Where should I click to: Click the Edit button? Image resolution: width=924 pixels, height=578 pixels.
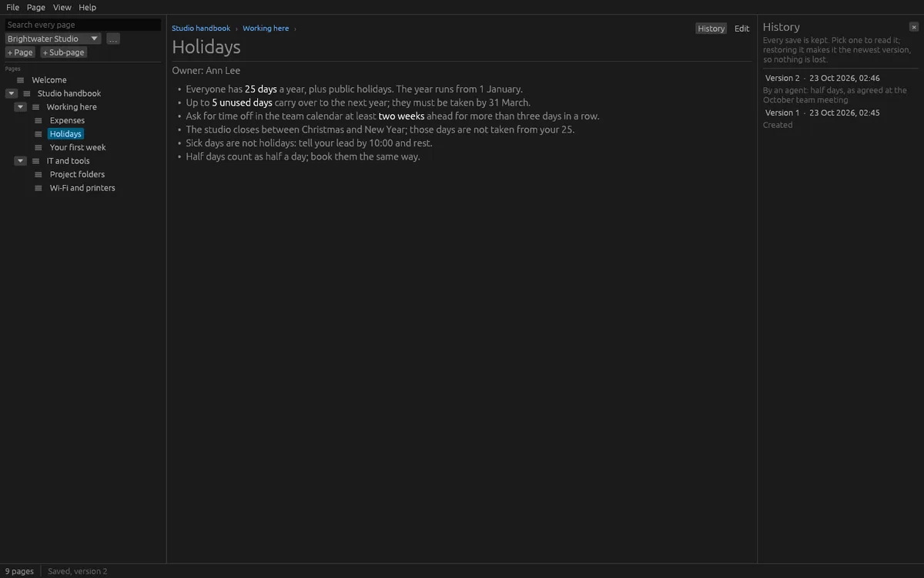742,29
